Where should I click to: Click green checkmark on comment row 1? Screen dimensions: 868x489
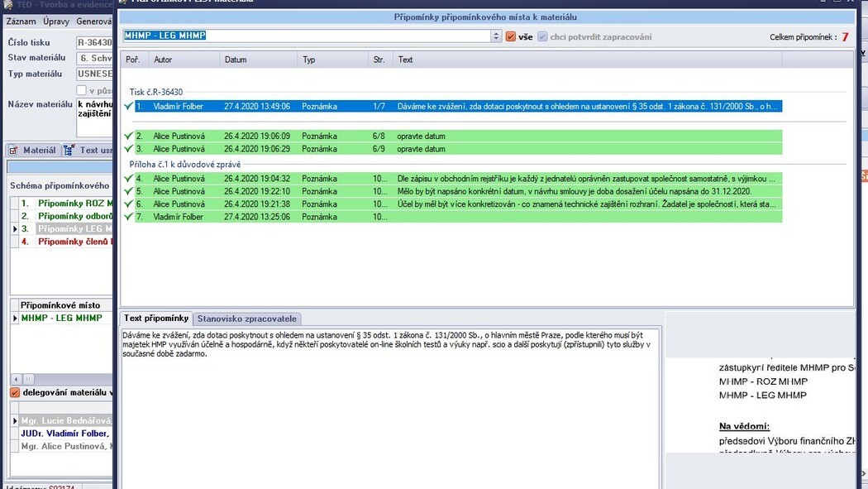(128, 106)
